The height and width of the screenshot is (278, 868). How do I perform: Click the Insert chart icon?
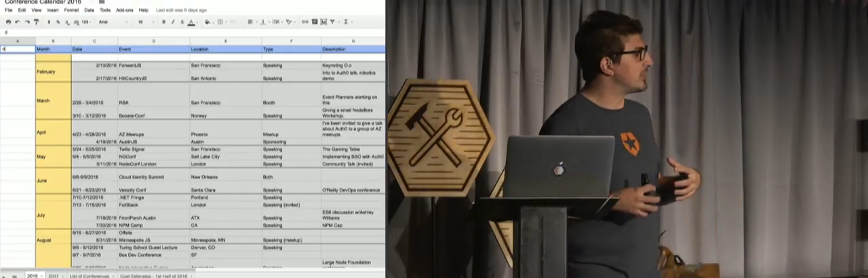pos(323,22)
